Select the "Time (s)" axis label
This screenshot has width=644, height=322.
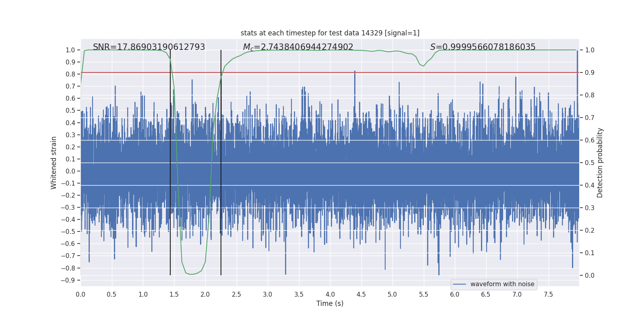pyautogui.click(x=330, y=303)
